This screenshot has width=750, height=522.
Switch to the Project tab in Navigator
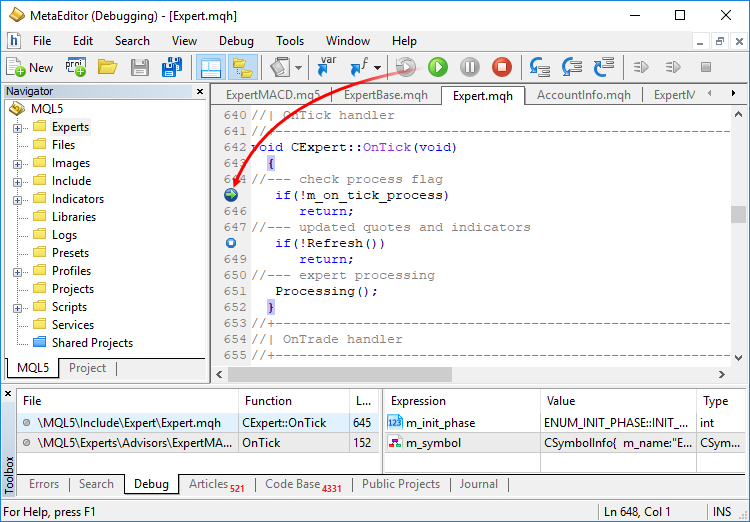pyautogui.click(x=87, y=368)
